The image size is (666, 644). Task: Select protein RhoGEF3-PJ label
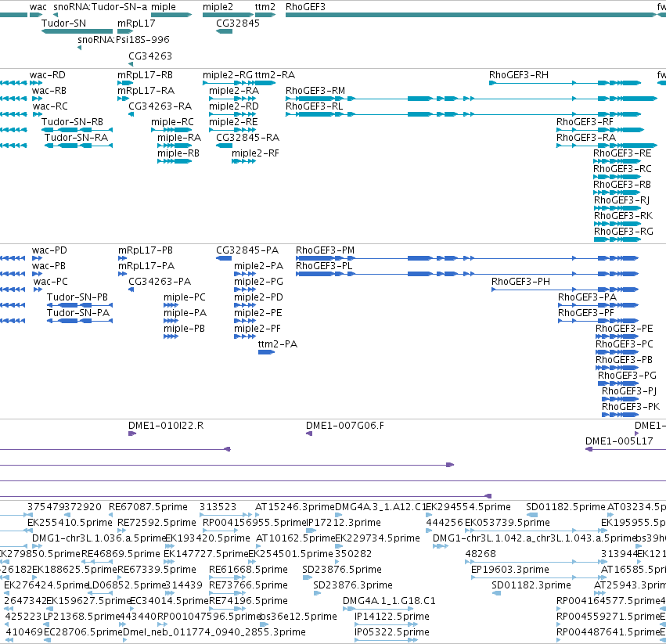[x=629, y=391]
